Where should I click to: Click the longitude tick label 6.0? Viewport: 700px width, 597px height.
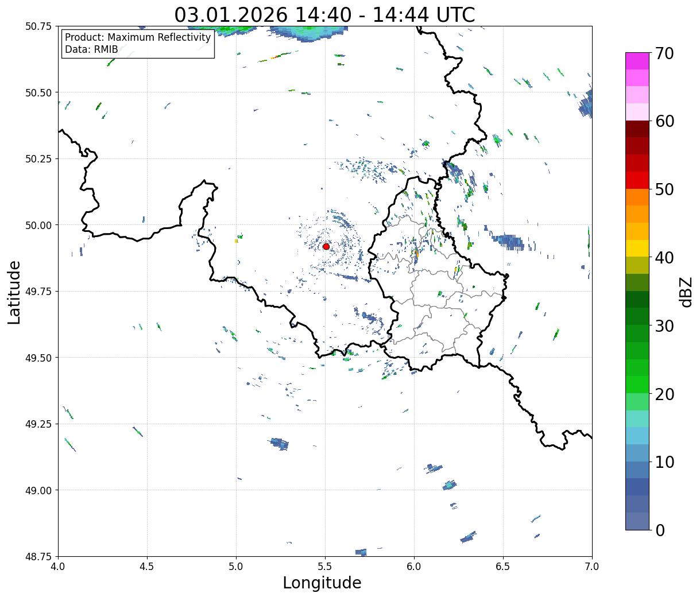click(x=414, y=566)
